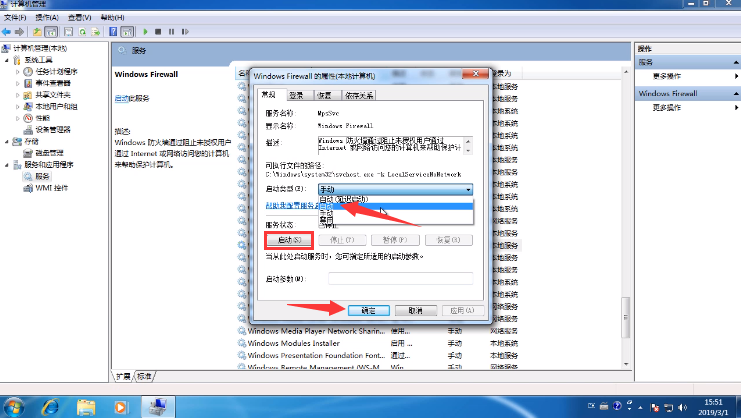Click the Back arrow in the toolbar

[6, 32]
